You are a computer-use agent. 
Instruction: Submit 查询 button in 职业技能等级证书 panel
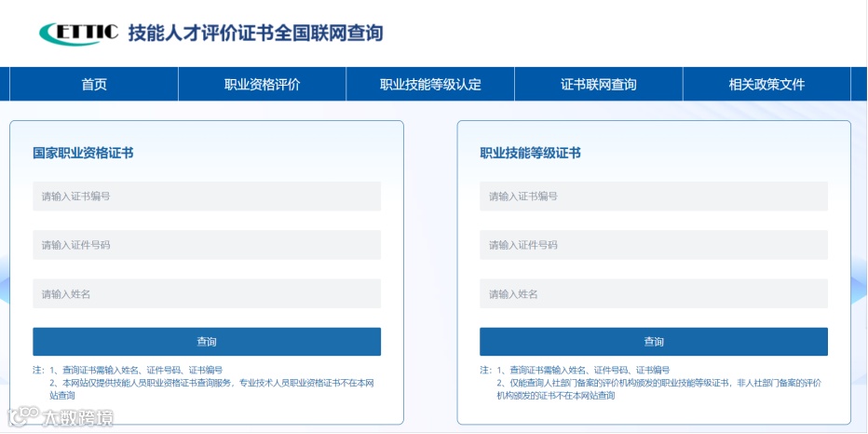point(654,342)
